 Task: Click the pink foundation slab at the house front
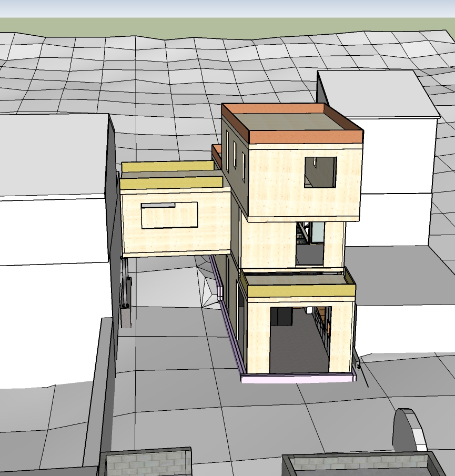click(297, 378)
